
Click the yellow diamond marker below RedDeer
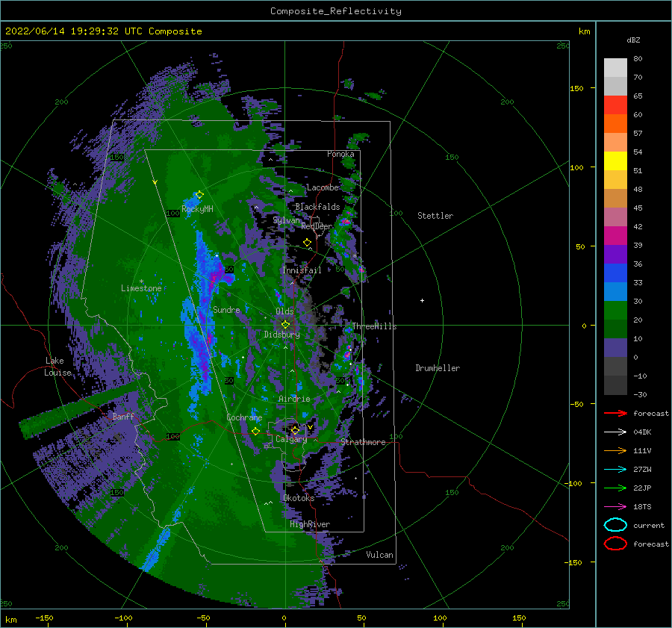[307, 242]
